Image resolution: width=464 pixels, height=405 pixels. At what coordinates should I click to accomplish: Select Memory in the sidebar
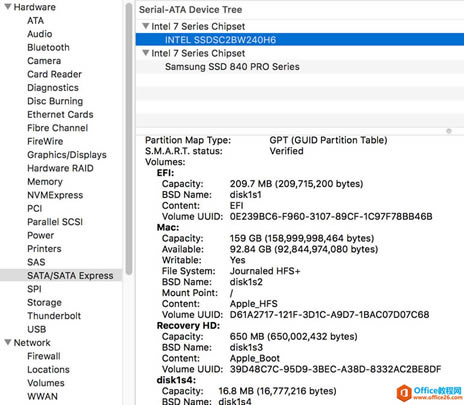click(x=45, y=182)
